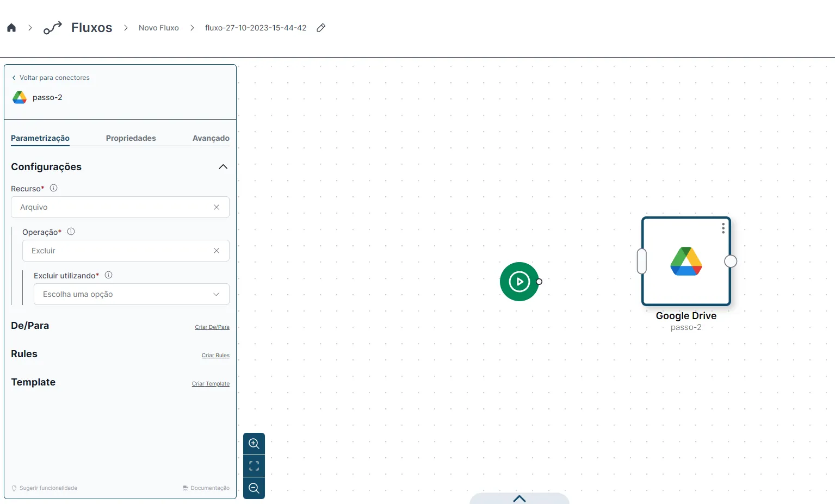
Task: Click the Google Drive label under node
Action: tap(686, 316)
